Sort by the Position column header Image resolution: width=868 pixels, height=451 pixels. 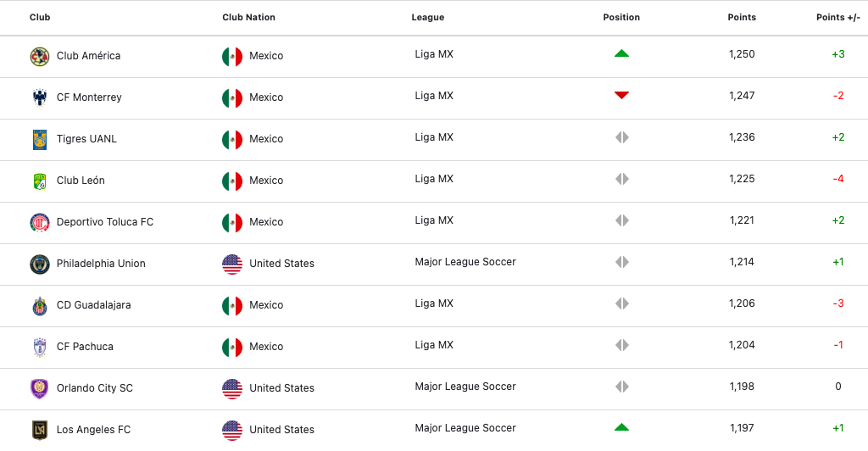(x=621, y=17)
